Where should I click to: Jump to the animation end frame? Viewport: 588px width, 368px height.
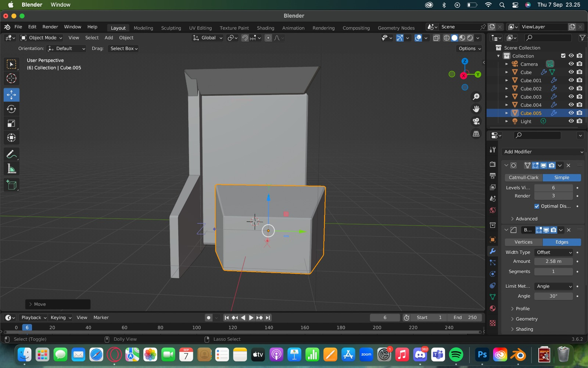(268, 318)
